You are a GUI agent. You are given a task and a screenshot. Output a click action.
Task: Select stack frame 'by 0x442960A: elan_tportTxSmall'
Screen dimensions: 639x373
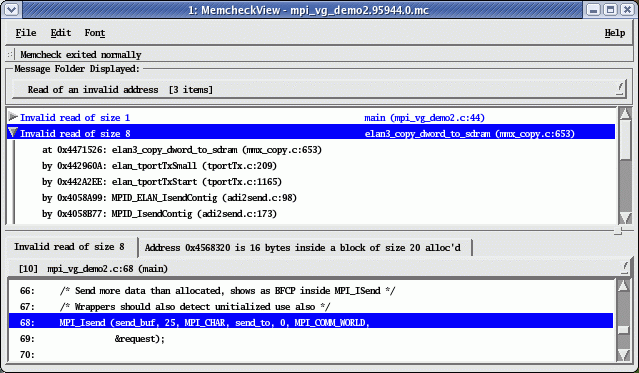(x=159, y=166)
